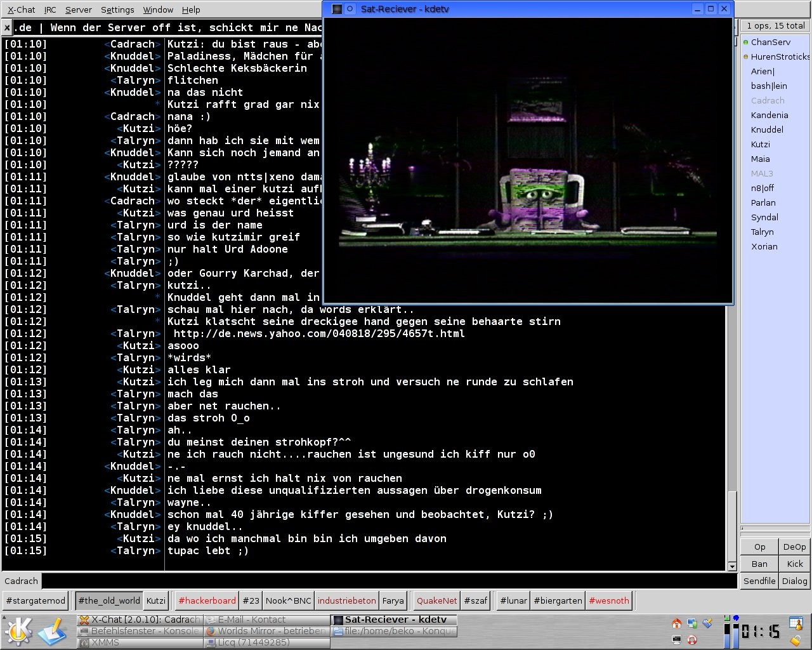Switch to the industriebeton tab

346,600
